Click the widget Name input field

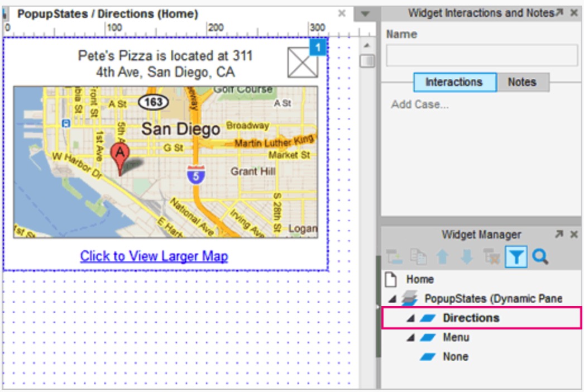point(482,55)
